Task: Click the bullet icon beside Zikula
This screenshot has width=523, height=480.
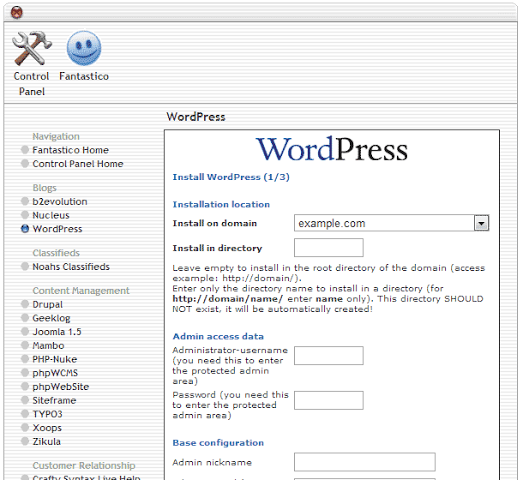Action: pos(25,441)
